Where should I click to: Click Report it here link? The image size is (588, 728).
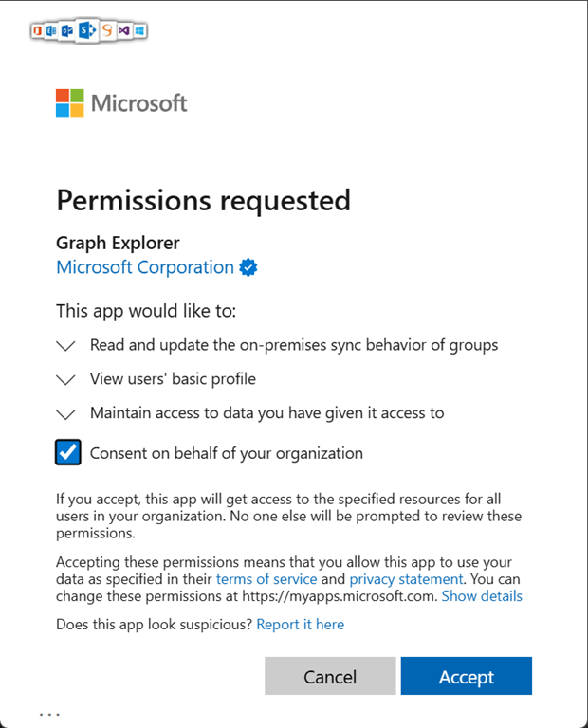click(300, 625)
